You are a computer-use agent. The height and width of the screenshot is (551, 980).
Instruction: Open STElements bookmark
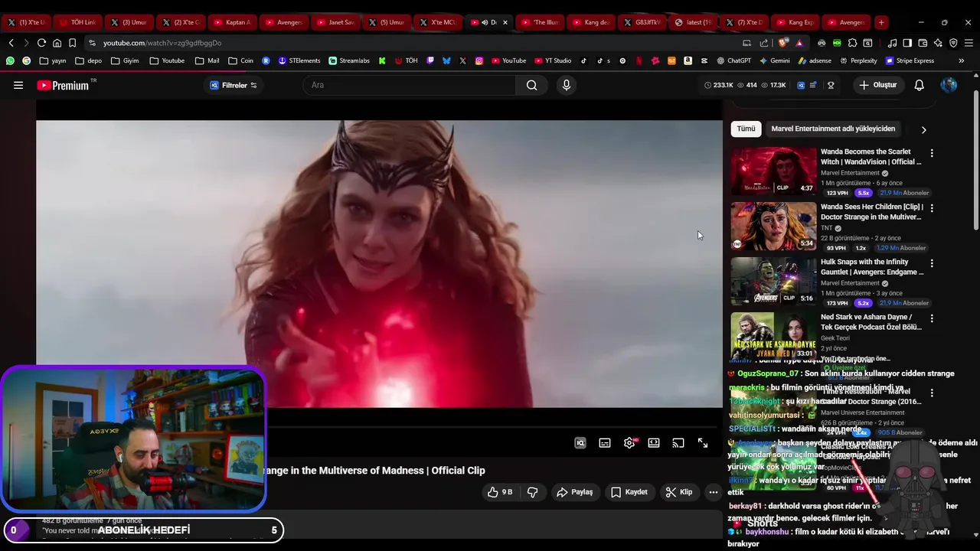[x=299, y=60]
